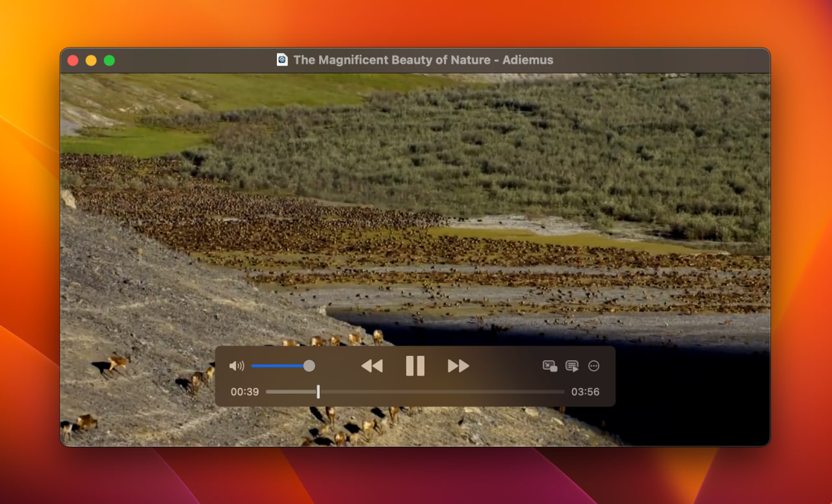This screenshot has height=504, width=832.
Task: Minimize the player with the yellow button
Action: (x=91, y=60)
